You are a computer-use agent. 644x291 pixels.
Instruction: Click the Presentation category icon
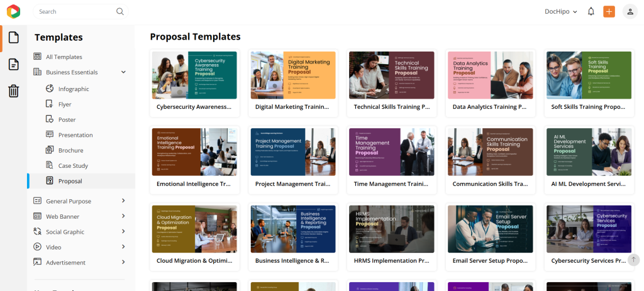[x=50, y=135]
